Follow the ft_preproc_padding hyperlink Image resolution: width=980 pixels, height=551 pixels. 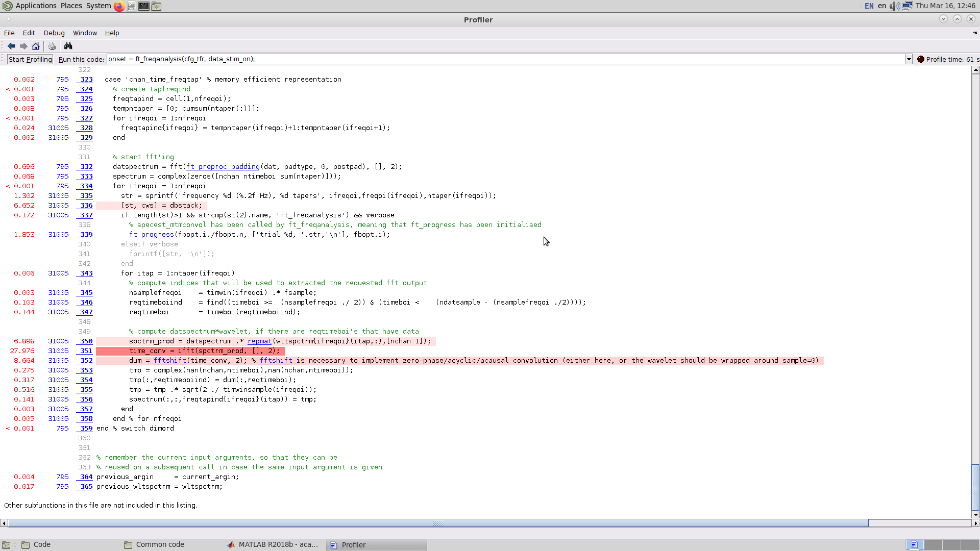pyautogui.click(x=223, y=166)
